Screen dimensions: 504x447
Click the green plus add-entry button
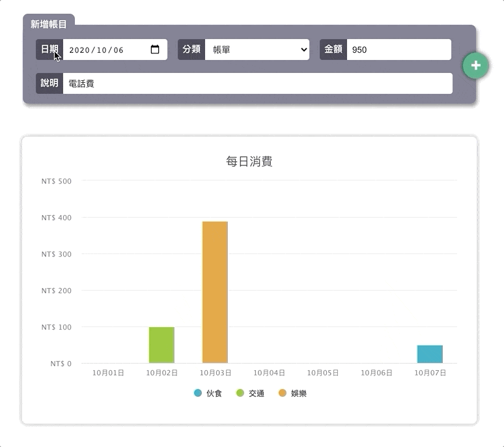click(476, 66)
